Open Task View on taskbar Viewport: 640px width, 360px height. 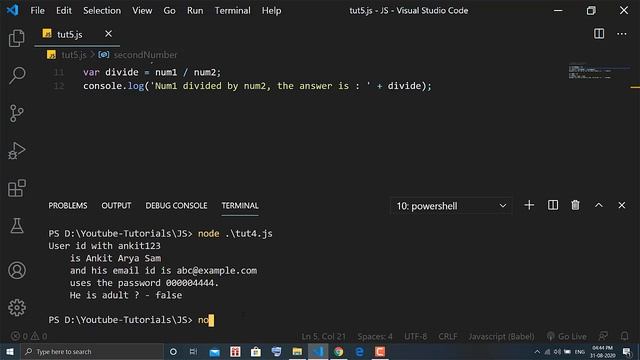(193, 351)
